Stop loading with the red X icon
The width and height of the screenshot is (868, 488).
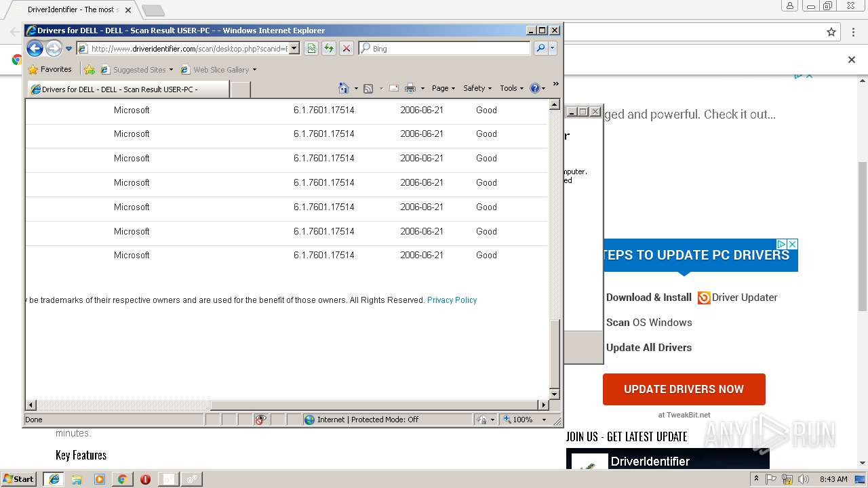click(x=347, y=49)
